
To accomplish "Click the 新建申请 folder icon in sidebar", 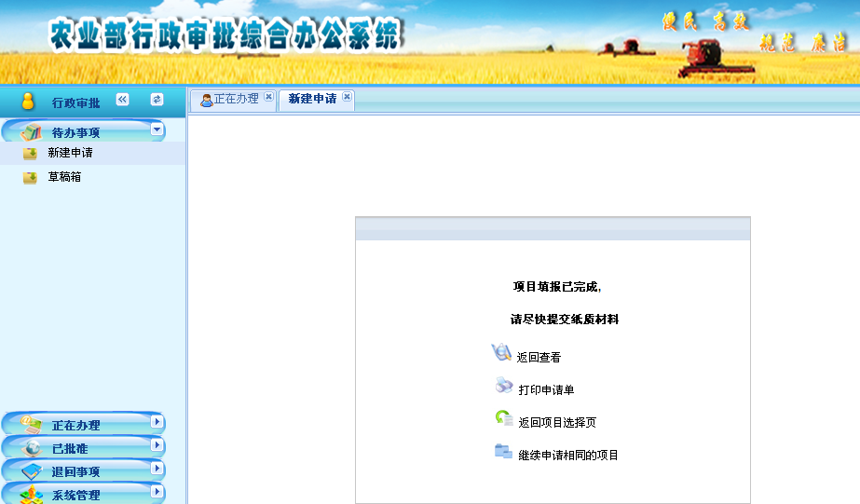I will pos(30,154).
